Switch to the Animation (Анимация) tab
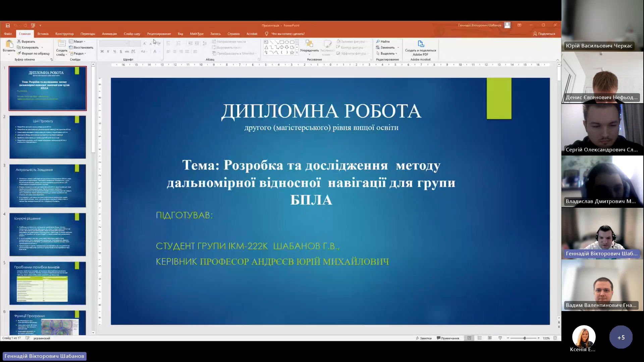Viewport: 644px width, 362px height. tap(109, 34)
